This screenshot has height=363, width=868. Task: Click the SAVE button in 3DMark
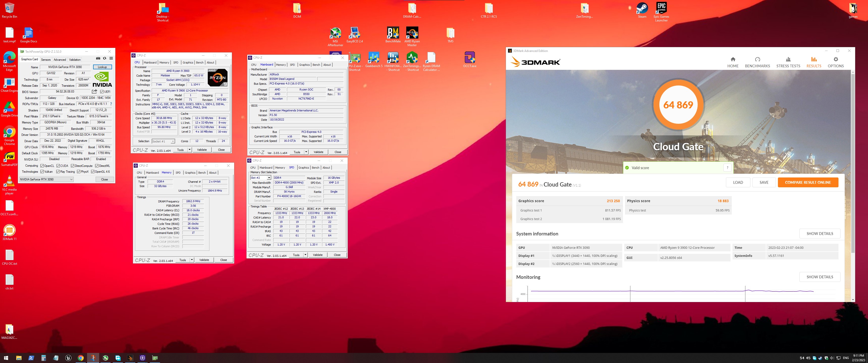[x=764, y=183]
